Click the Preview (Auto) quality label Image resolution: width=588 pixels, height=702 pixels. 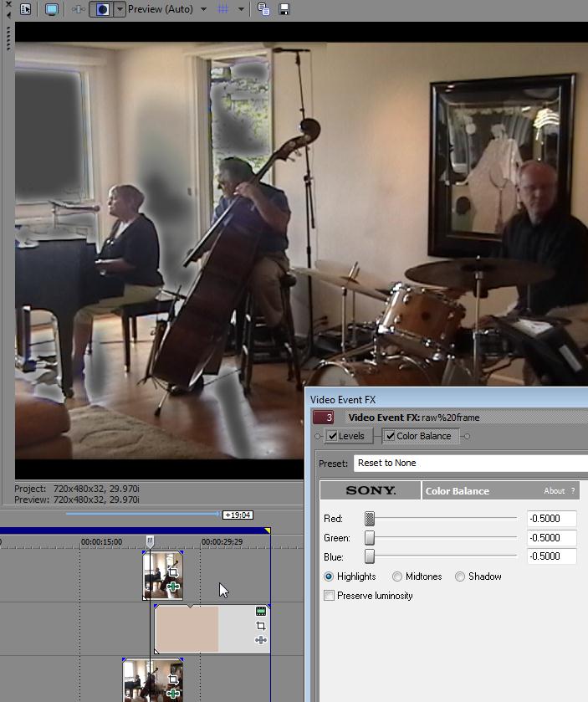[161, 9]
